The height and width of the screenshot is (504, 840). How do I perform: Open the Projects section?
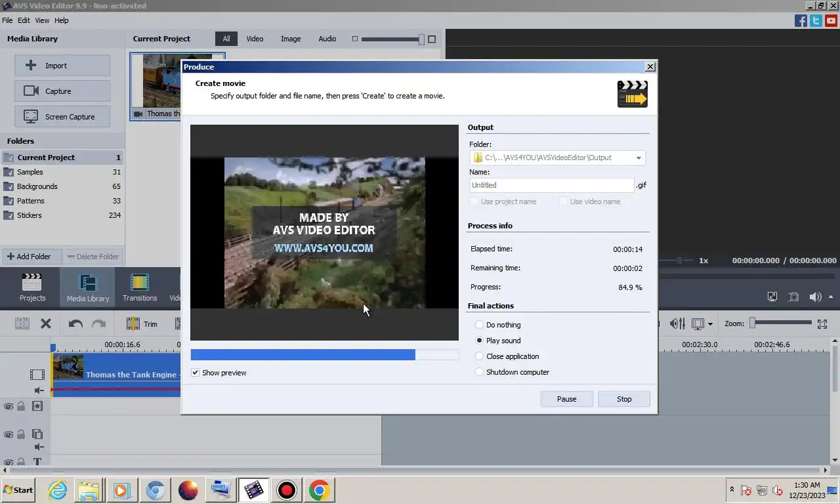[32, 288]
